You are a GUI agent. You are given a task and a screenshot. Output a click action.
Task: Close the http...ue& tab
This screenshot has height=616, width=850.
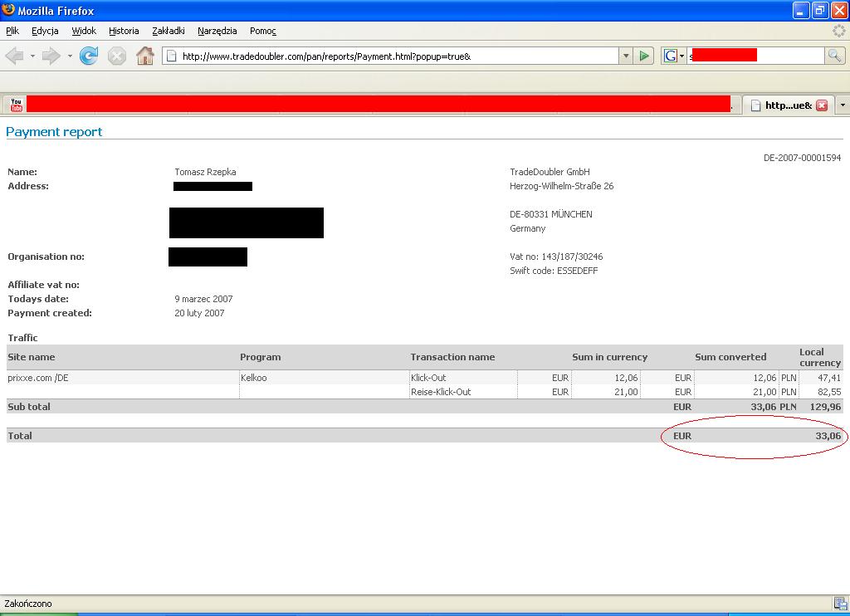(822, 105)
